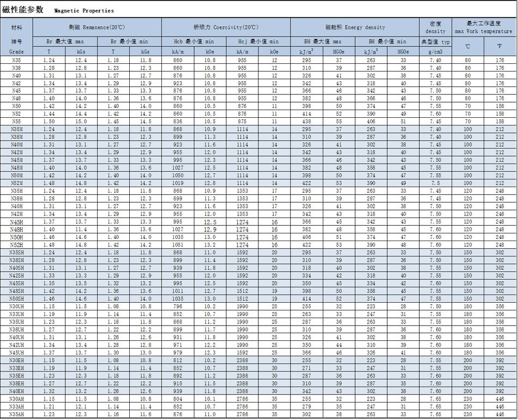Select the 'typ' density subheader
The image size is (518, 420).
(x=436, y=42)
